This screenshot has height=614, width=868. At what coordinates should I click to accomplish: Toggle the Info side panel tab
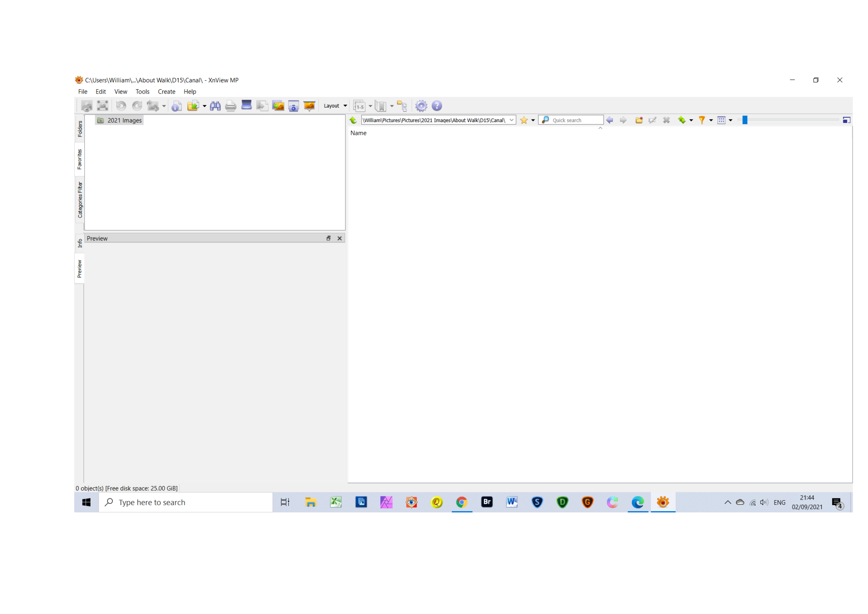pyautogui.click(x=80, y=243)
